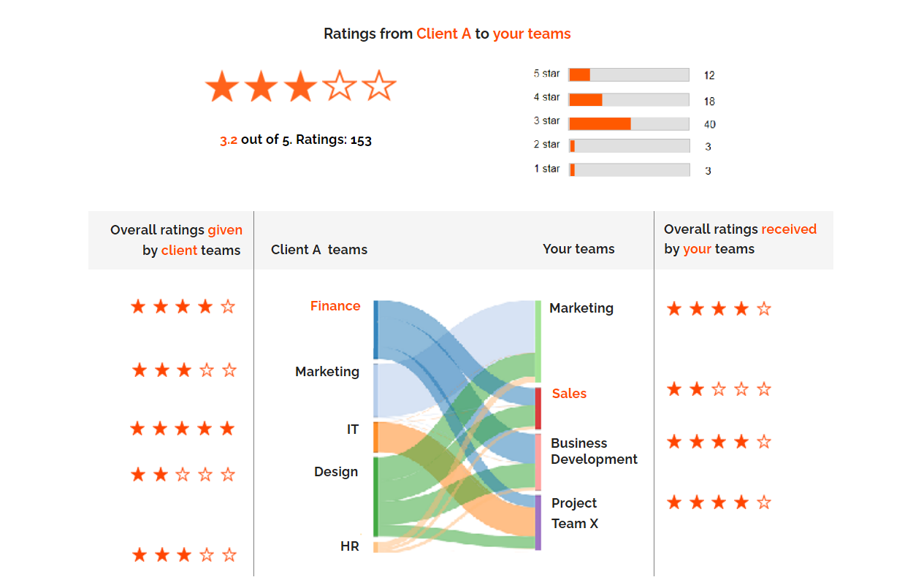
Task: Select the 1 star rating bar
Action: click(x=629, y=169)
